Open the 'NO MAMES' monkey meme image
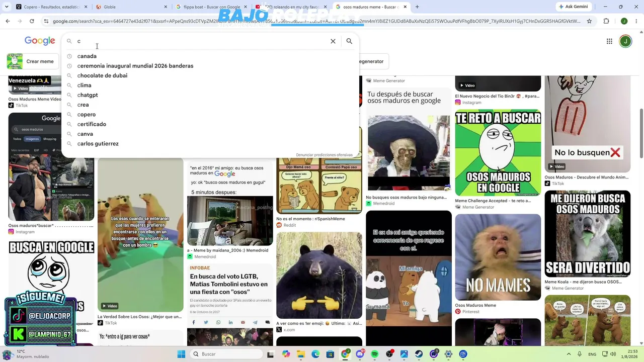644x362 pixels. pyautogui.click(x=498, y=257)
